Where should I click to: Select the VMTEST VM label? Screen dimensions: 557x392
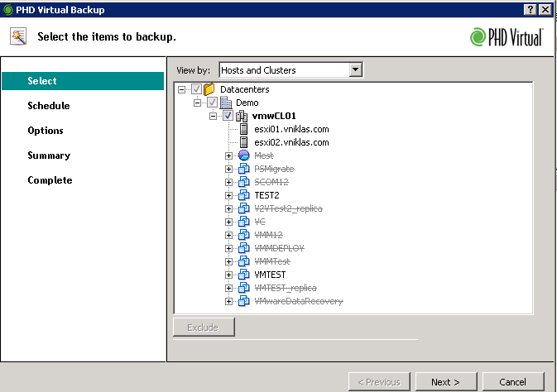(x=270, y=275)
